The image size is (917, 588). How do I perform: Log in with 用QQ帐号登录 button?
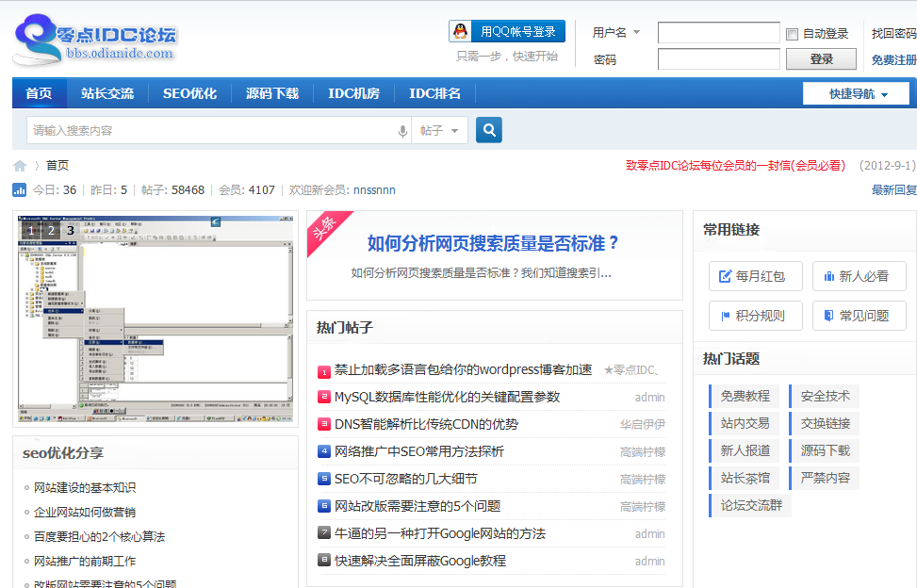507,31
